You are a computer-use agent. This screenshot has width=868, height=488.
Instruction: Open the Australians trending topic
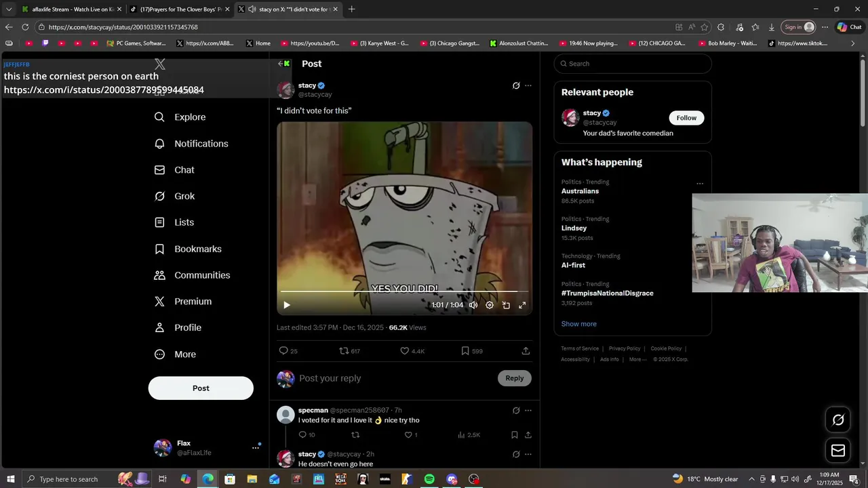[580, 191]
